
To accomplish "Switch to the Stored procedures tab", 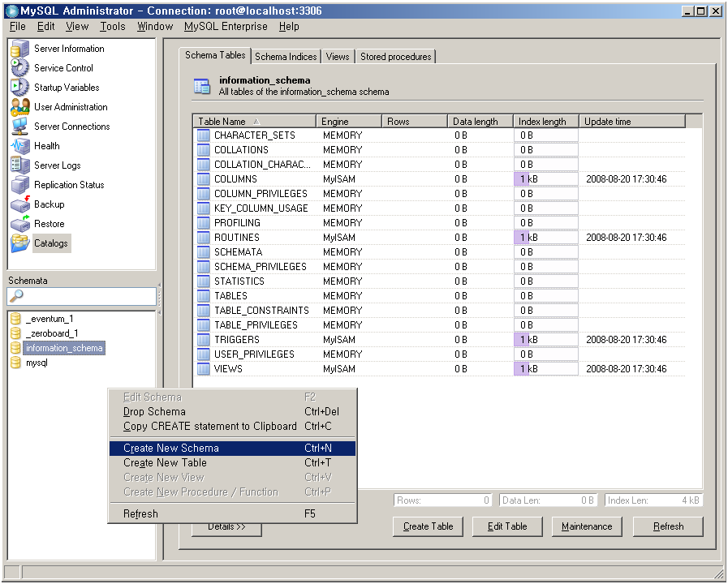I will (395, 57).
